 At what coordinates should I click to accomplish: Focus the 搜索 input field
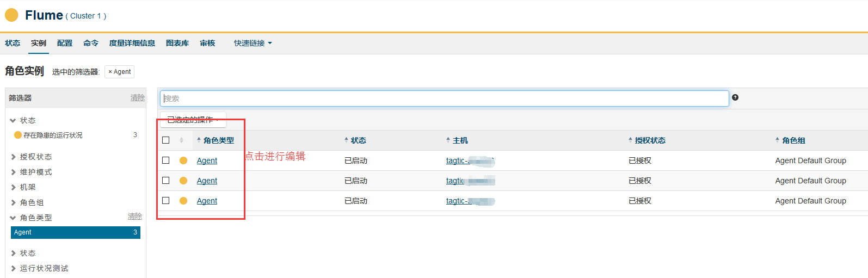tap(445, 98)
